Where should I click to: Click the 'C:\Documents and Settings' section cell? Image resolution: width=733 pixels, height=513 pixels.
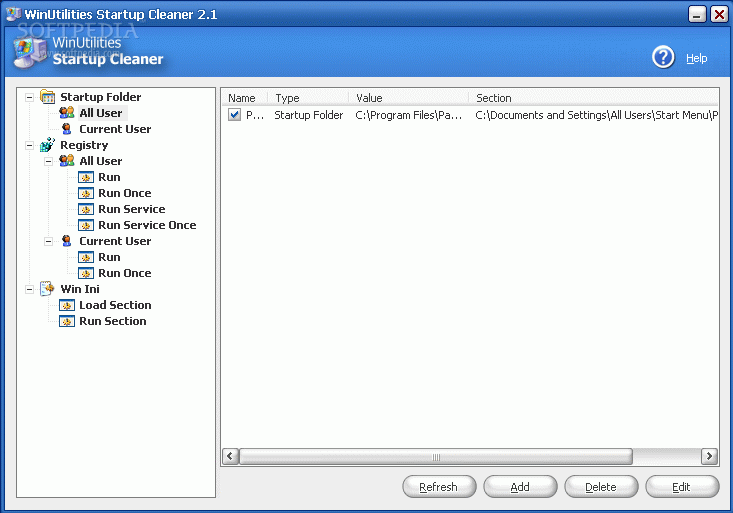tap(596, 115)
